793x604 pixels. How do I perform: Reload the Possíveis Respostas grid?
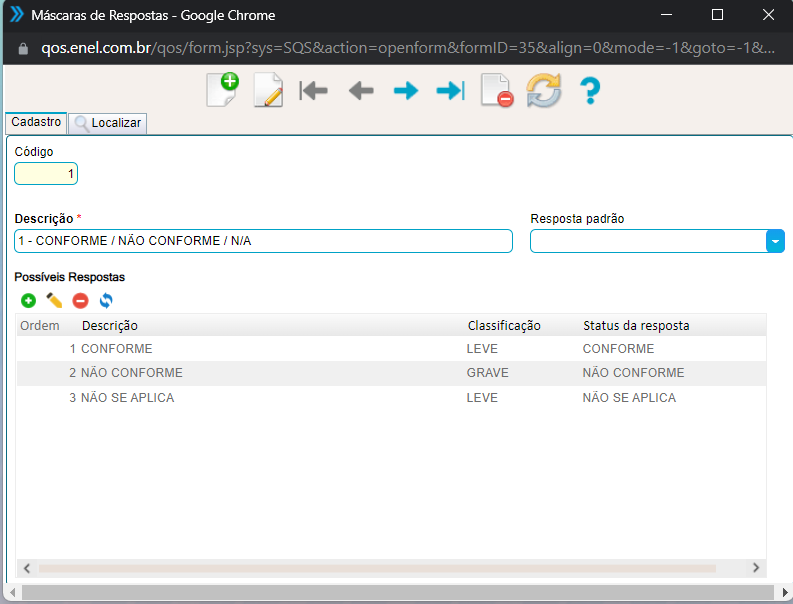point(106,300)
